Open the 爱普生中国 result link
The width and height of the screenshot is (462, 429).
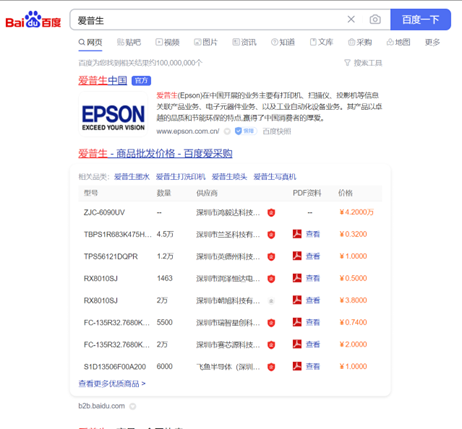click(103, 81)
